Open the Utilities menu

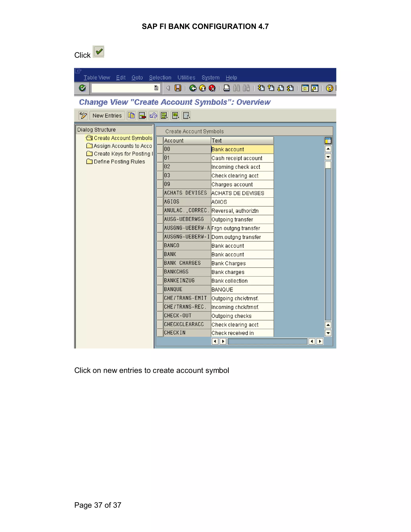coord(186,77)
